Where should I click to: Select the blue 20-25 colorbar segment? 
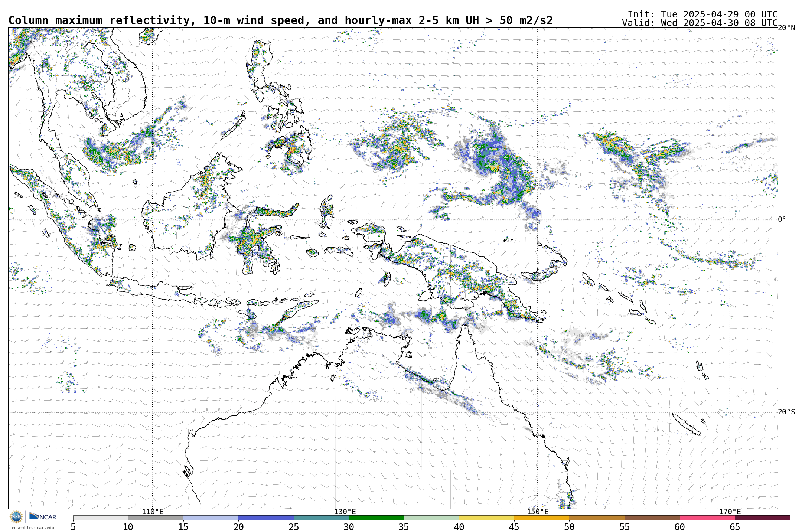point(266,518)
